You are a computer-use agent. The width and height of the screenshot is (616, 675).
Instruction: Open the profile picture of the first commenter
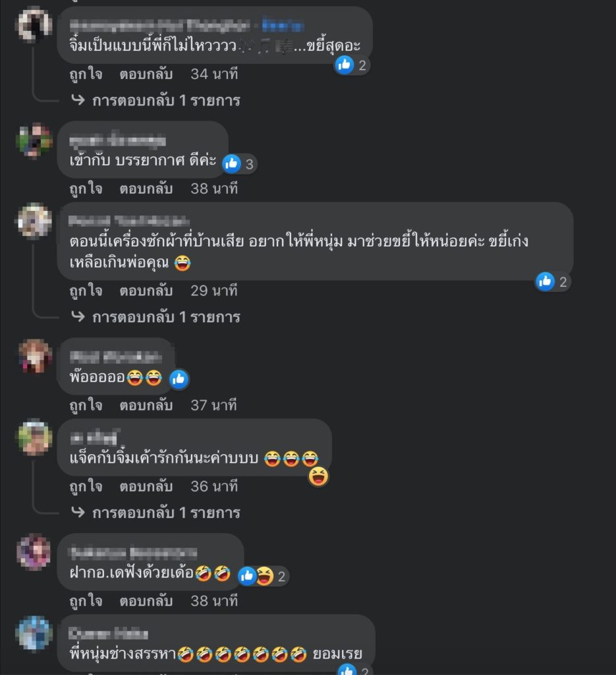coord(34,24)
